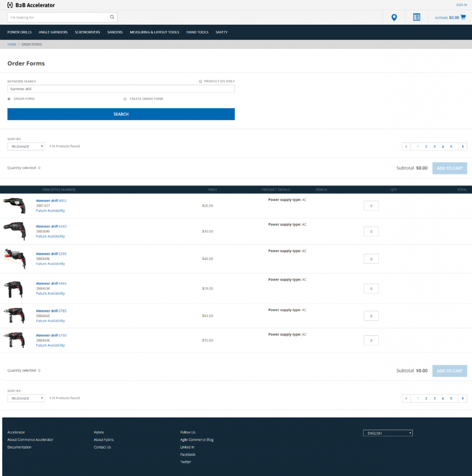Open the Power Drills menu
This screenshot has width=472, height=476.
pyautogui.click(x=20, y=32)
